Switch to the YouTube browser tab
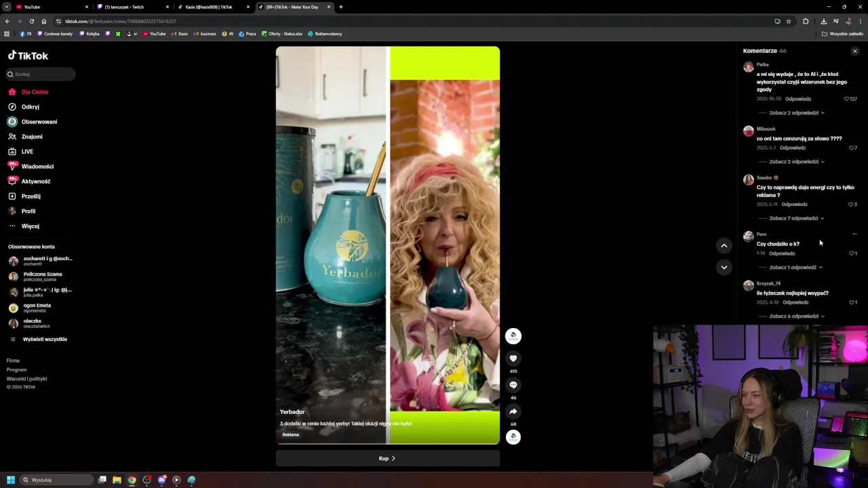The image size is (868, 488). pos(51,7)
